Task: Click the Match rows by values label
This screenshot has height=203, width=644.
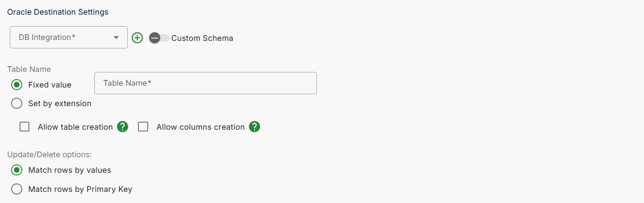Action: click(x=69, y=170)
